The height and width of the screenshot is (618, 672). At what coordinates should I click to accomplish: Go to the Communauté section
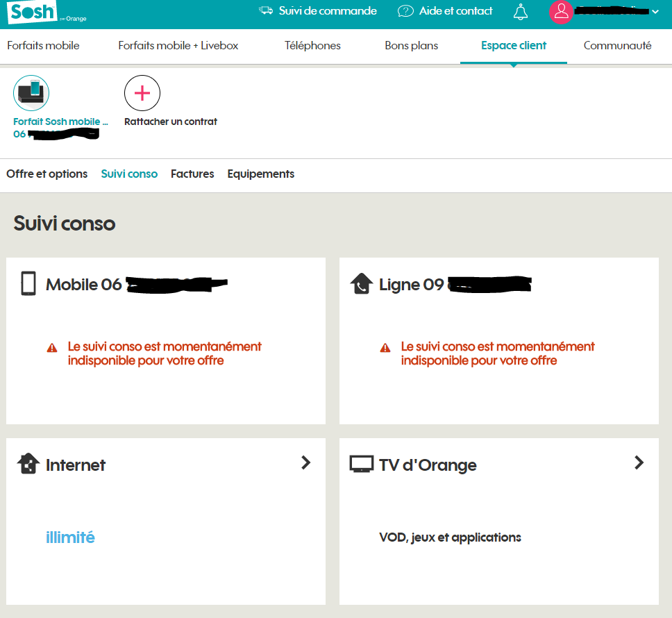pos(617,46)
